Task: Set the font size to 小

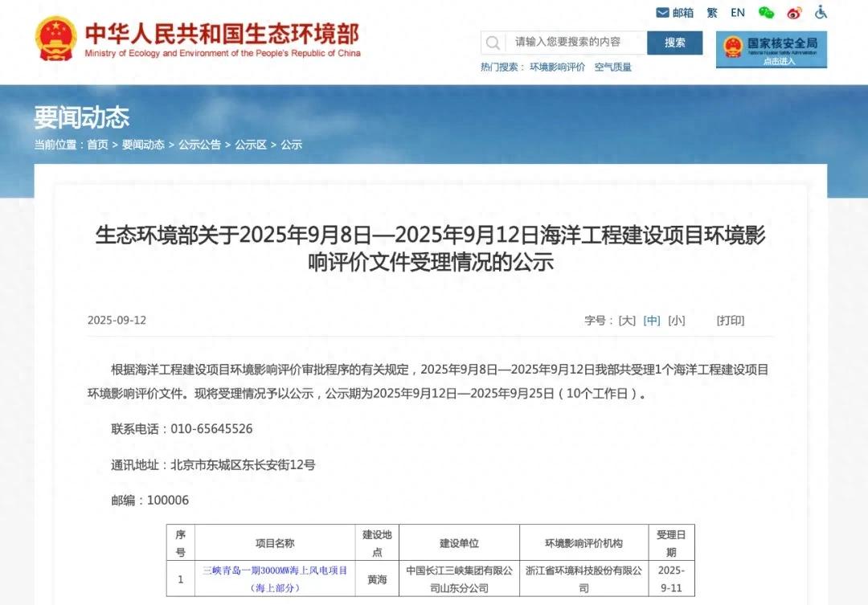Action: click(x=677, y=321)
